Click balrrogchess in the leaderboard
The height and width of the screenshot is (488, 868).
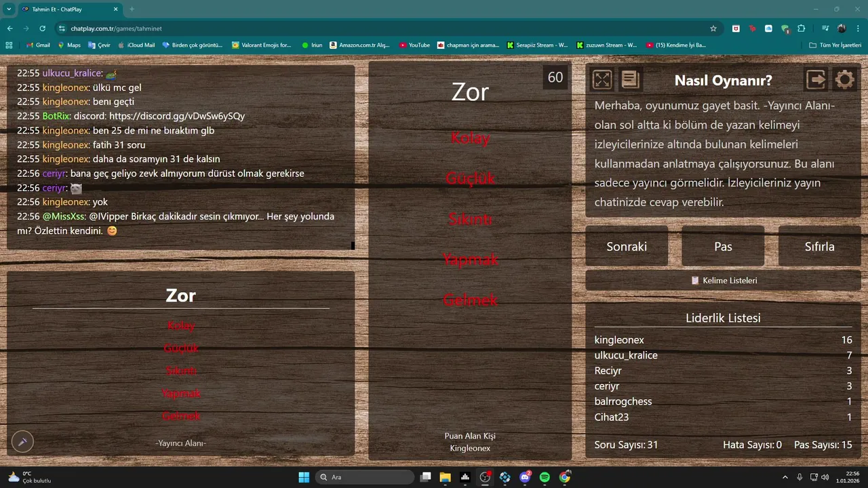click(x=623, y=401)
